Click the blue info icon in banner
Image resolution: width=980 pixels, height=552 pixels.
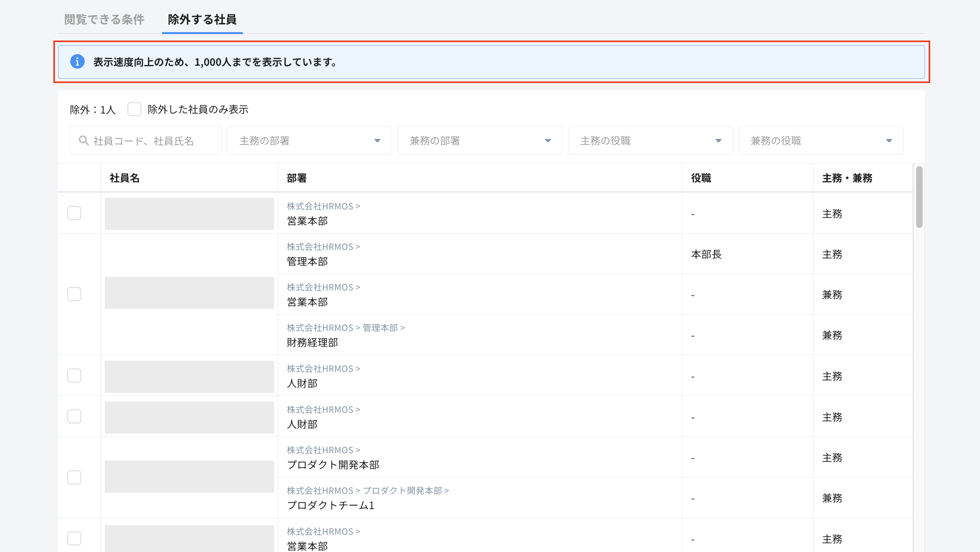[77, 61]
